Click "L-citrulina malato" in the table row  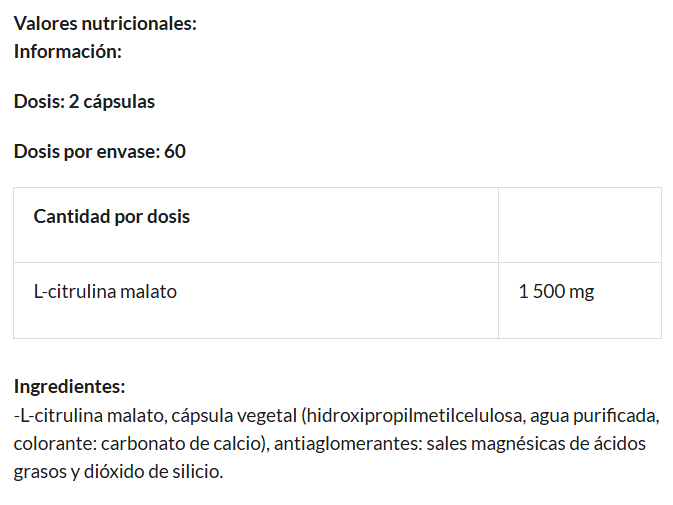click(x=105, y=292)
